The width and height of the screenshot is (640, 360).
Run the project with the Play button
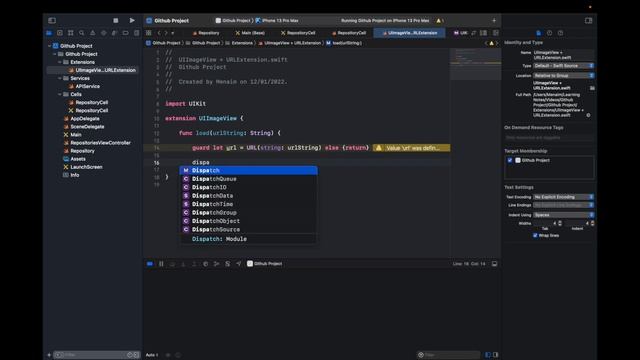click(x=132, y=20)
